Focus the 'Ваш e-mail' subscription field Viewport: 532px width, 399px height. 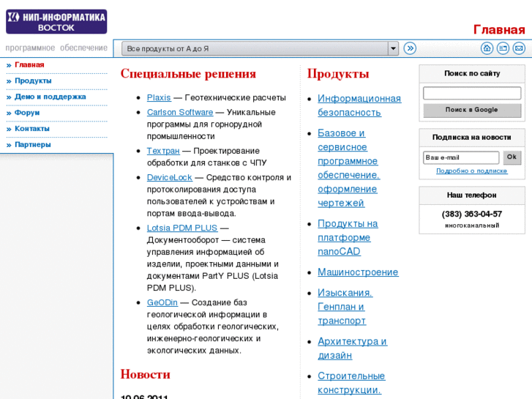tap(461, 157)
